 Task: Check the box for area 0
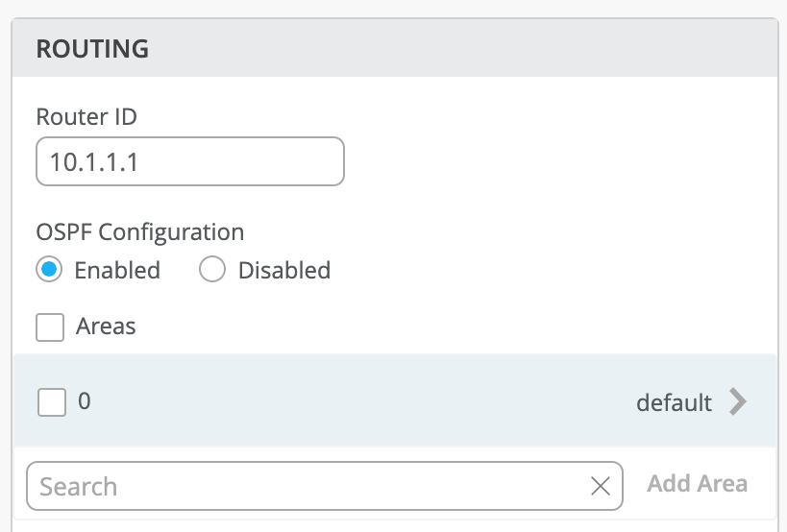tap(52, 401)
